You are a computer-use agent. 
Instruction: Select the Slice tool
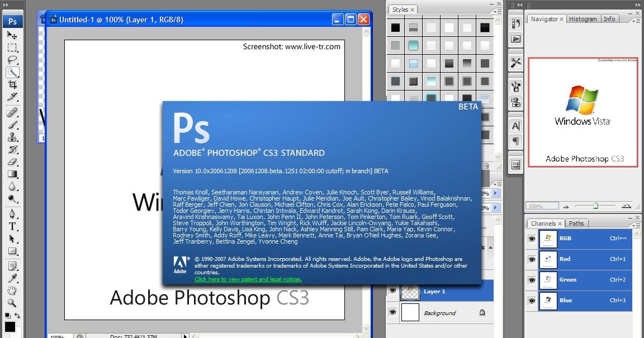tap(12, 97)
